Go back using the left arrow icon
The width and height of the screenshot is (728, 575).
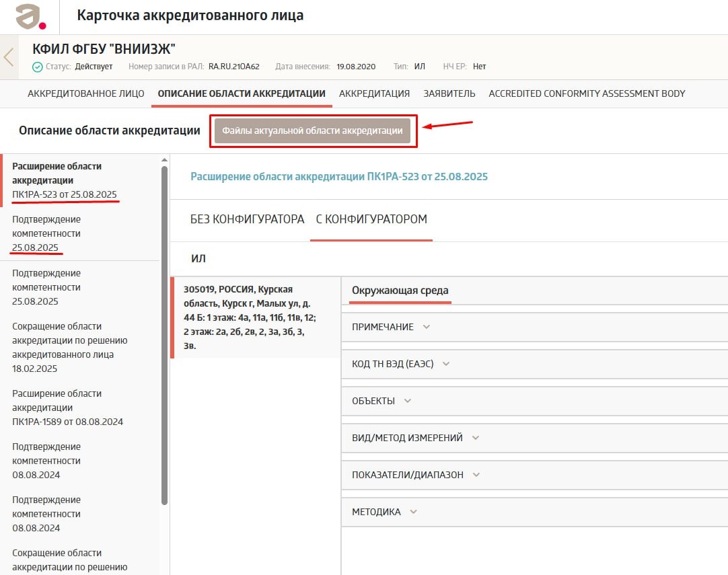pos(9,57)
